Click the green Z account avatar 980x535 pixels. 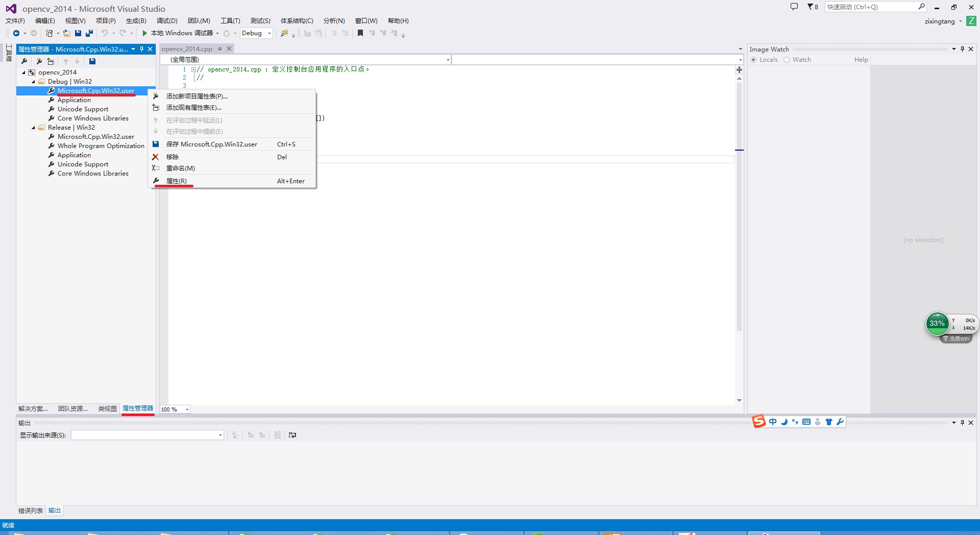[971, 21]
